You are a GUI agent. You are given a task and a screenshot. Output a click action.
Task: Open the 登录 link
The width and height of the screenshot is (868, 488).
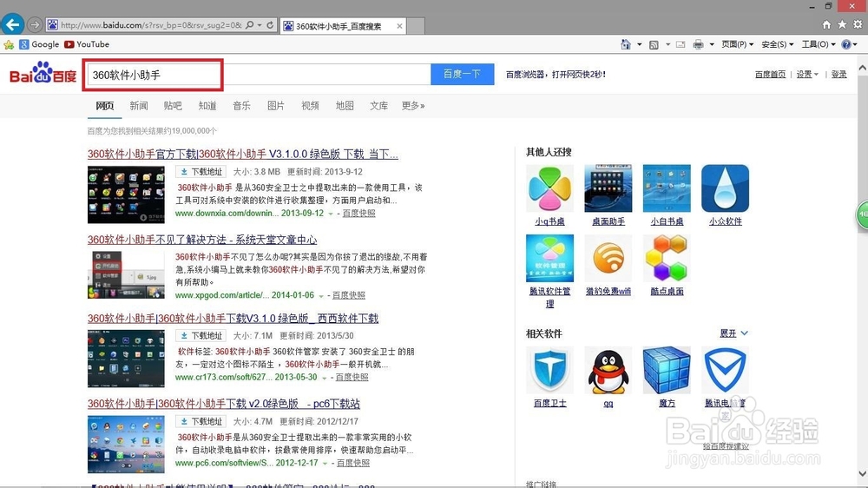click(x=838, y=74)
